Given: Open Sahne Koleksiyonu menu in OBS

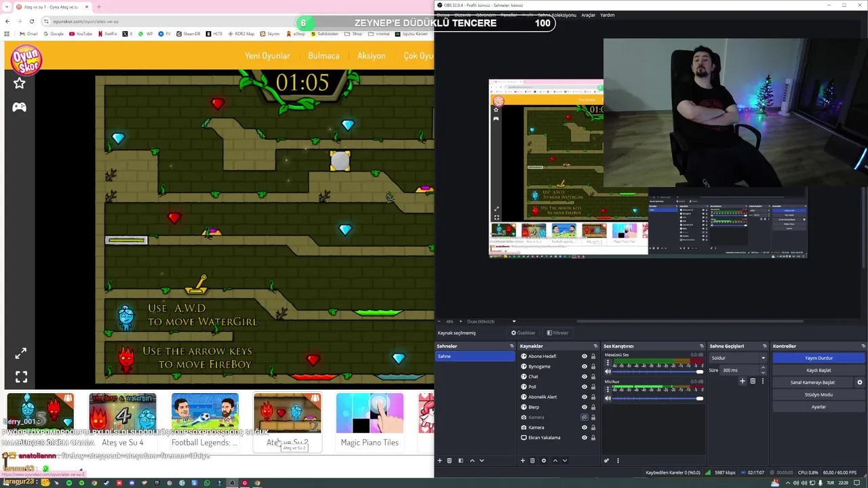Looking at the screenshot, I should coord(557,15).
